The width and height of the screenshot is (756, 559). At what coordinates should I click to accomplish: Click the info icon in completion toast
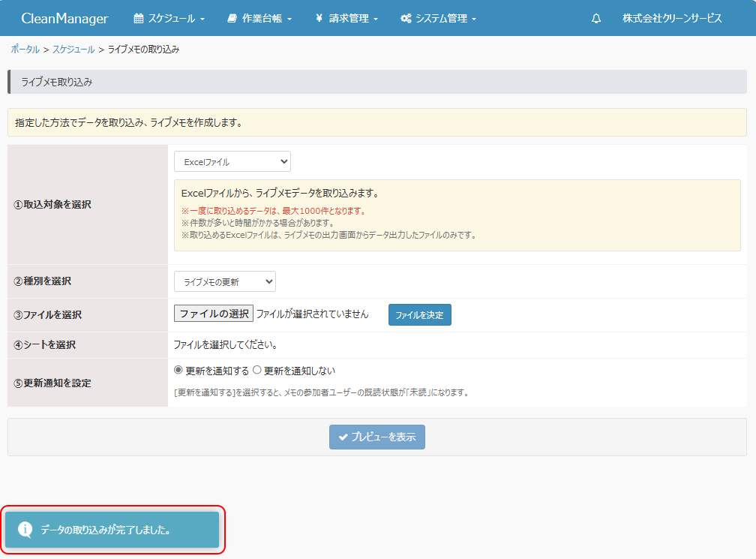click(x=25, y=530)
